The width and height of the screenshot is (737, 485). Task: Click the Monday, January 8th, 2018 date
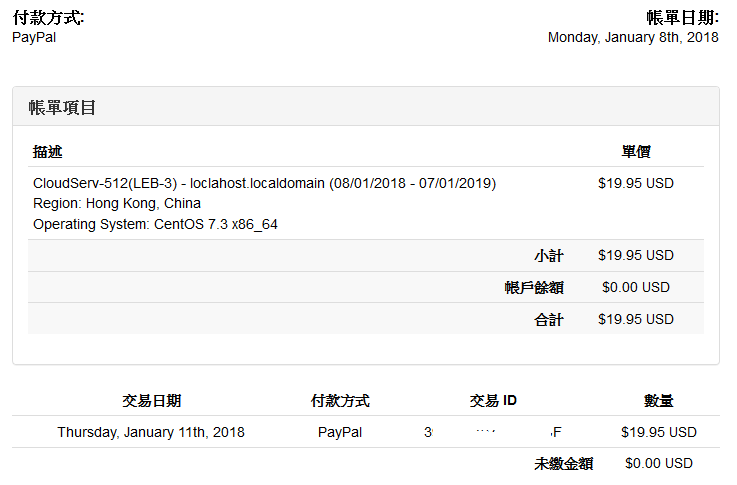point(633,38)
